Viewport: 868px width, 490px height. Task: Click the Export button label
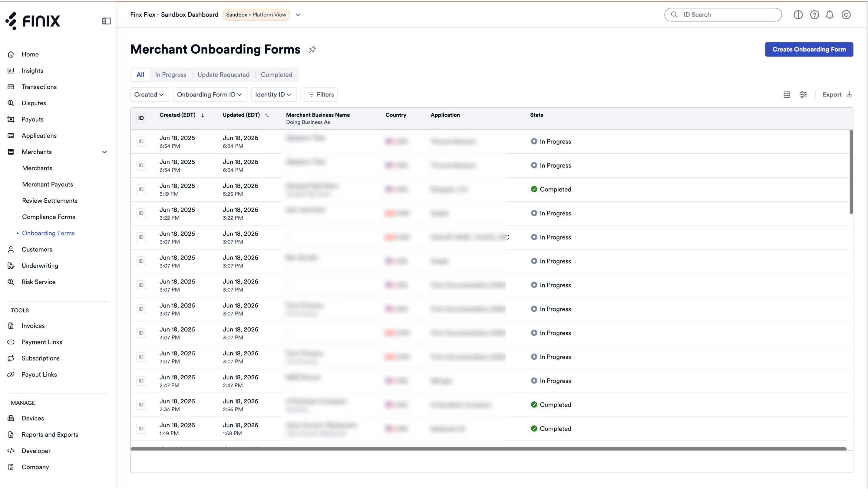[832, 95]
